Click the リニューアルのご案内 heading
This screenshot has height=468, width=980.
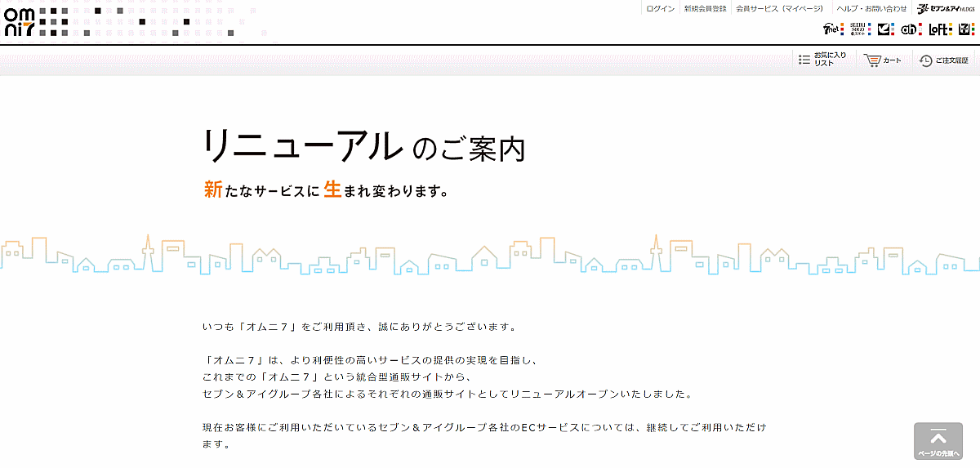pos(364,146)
